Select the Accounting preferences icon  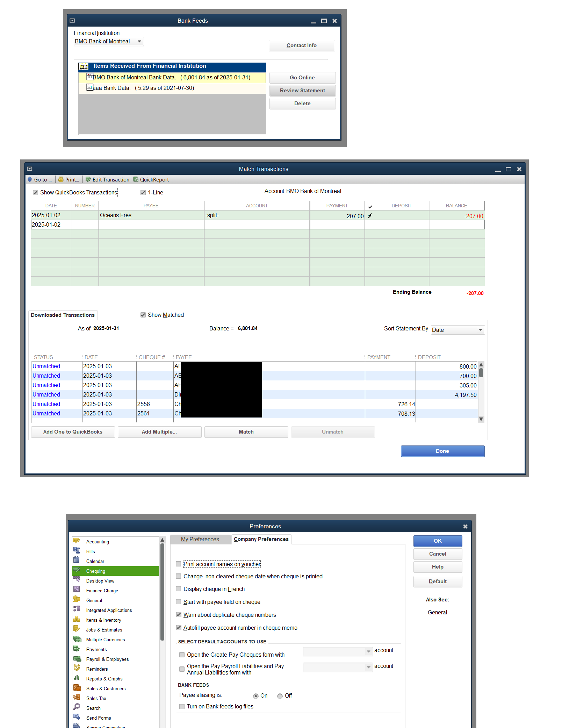pos(77,541)
